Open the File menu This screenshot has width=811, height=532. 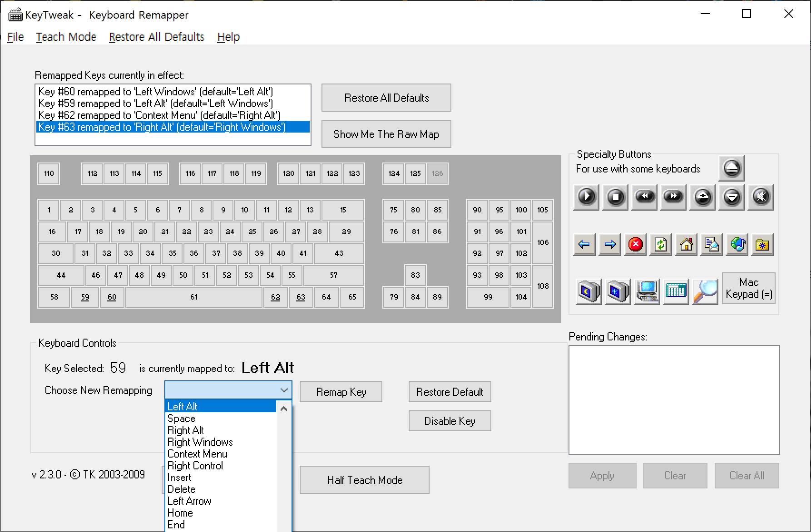[15, 37]
